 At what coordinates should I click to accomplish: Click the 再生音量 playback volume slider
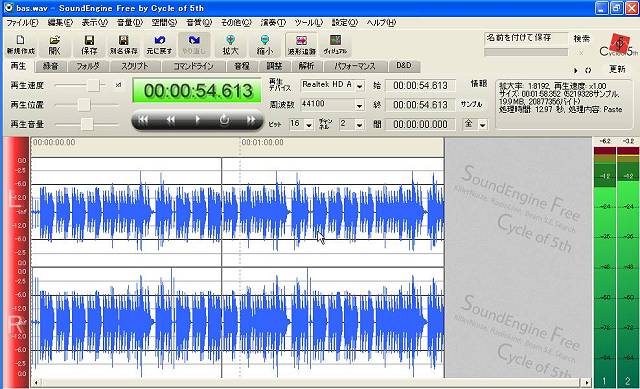[x=87, y=124]
